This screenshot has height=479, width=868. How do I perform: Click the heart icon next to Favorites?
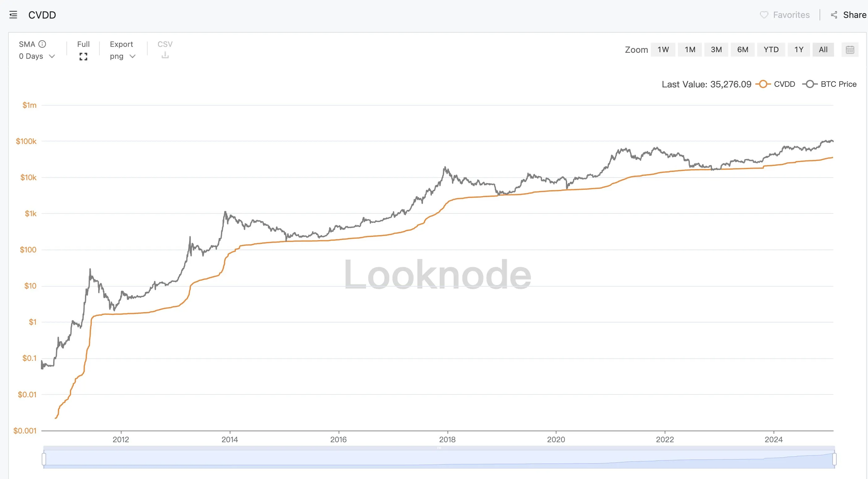pos(764,15)
